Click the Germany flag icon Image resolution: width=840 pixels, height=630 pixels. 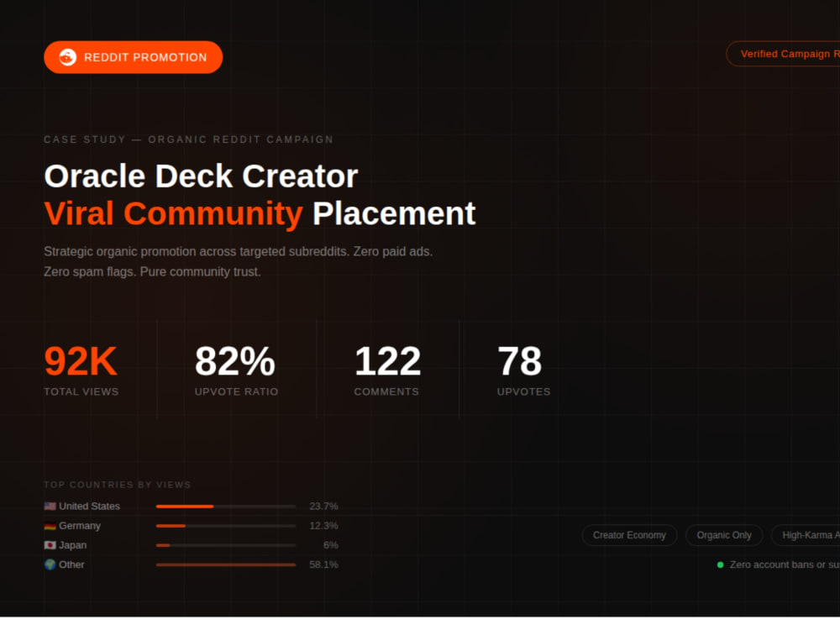[50, 526]
